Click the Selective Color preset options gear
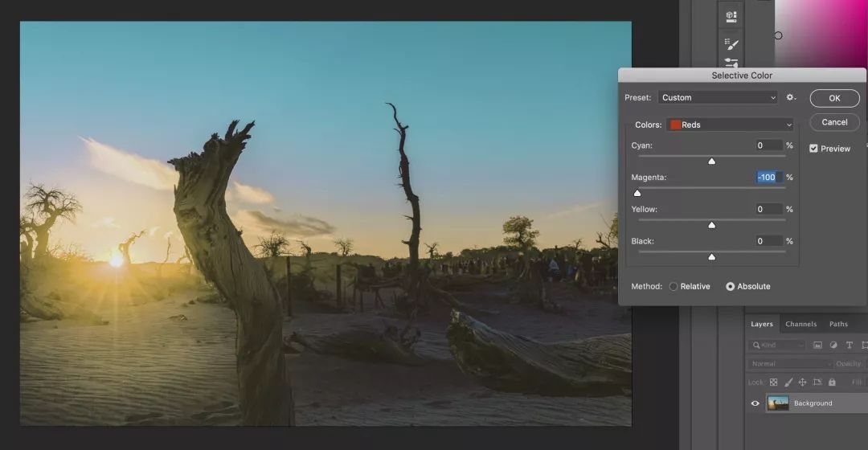Image resolution: width=868 pixels, height=450 pixels. click(x=791, y=97)
